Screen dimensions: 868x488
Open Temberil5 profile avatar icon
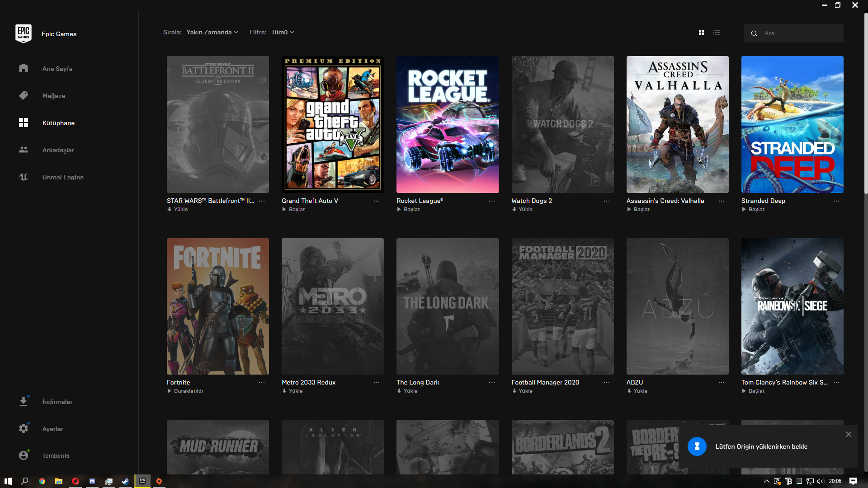(24, 455)
